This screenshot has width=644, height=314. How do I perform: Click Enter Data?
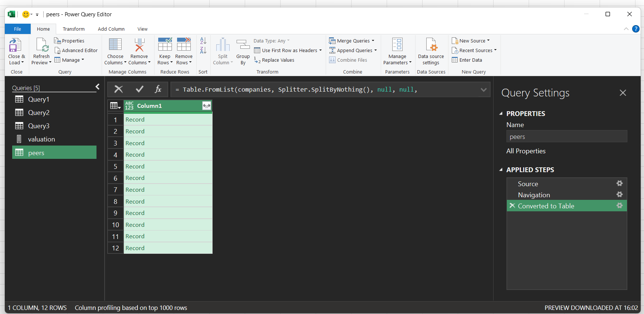(467, 60)
